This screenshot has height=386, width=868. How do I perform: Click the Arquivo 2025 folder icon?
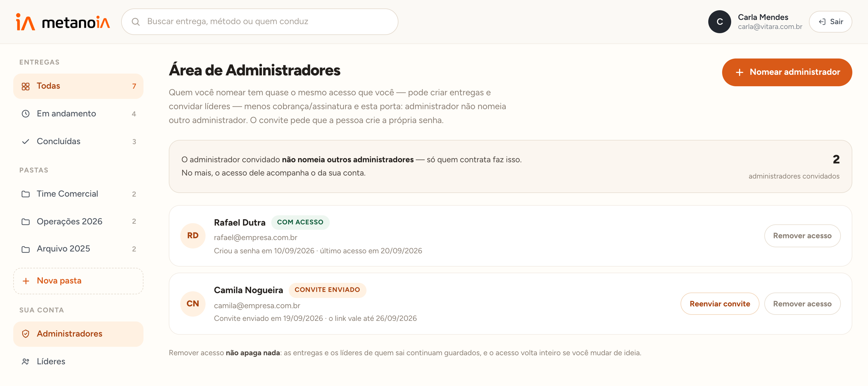coord(26,249)
